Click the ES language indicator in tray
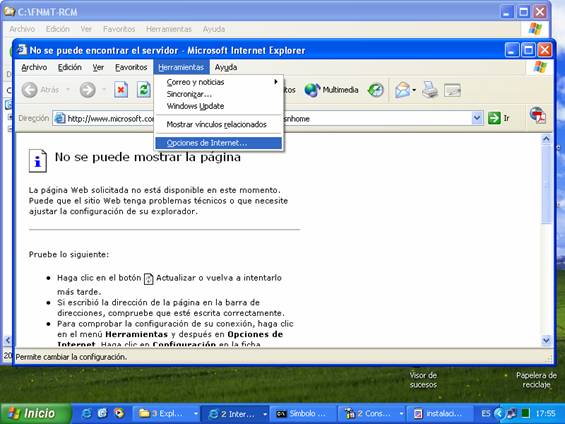This screenshot has width=565, height=424. tap(485, 413)
